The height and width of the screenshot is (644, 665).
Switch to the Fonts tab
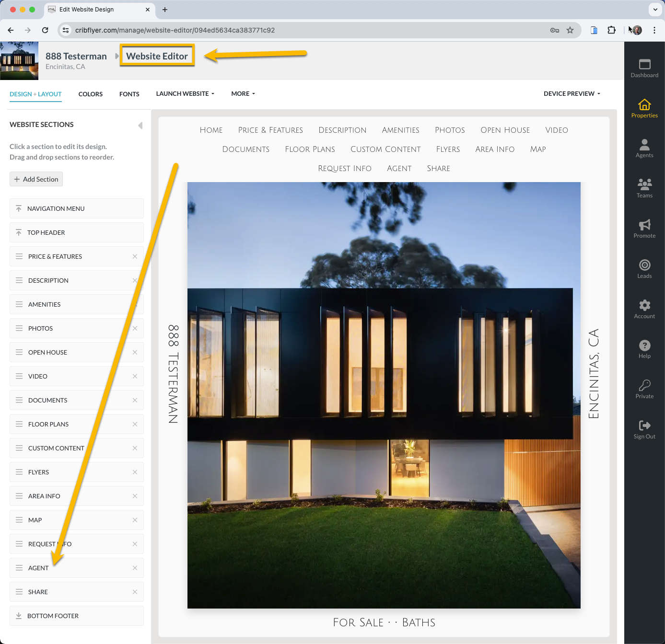click(x=129, y=94)
